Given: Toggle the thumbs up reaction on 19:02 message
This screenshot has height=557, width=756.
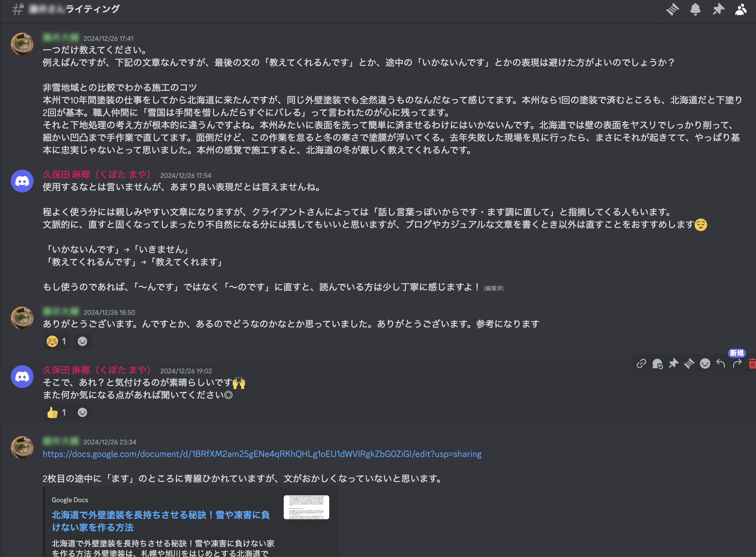Looking at the screenshot, I should click(x=57, y=412).
